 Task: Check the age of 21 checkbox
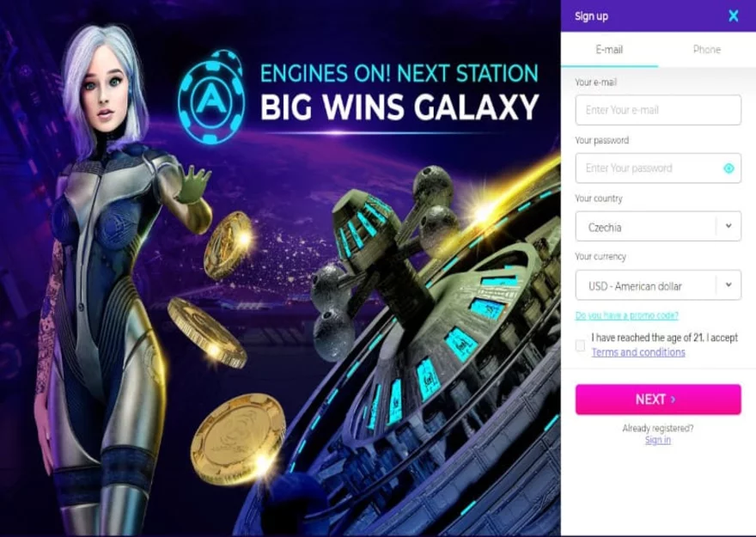click(581, 345)
